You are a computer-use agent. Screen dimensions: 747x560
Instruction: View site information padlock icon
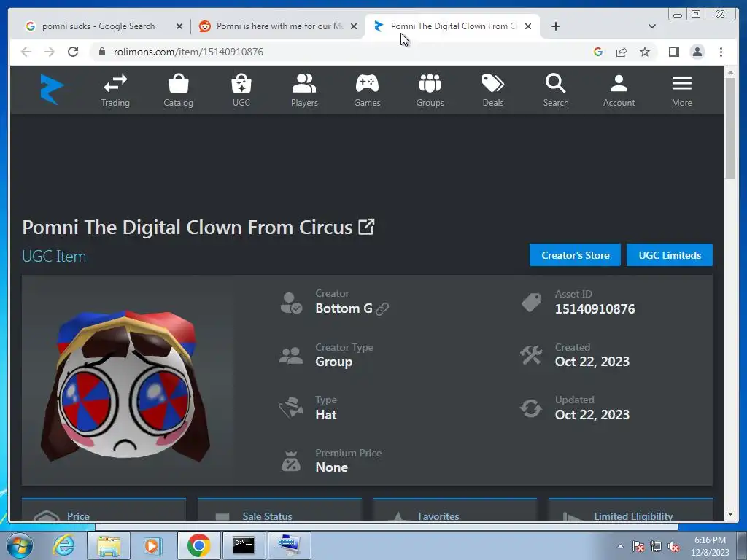(102, 52)
